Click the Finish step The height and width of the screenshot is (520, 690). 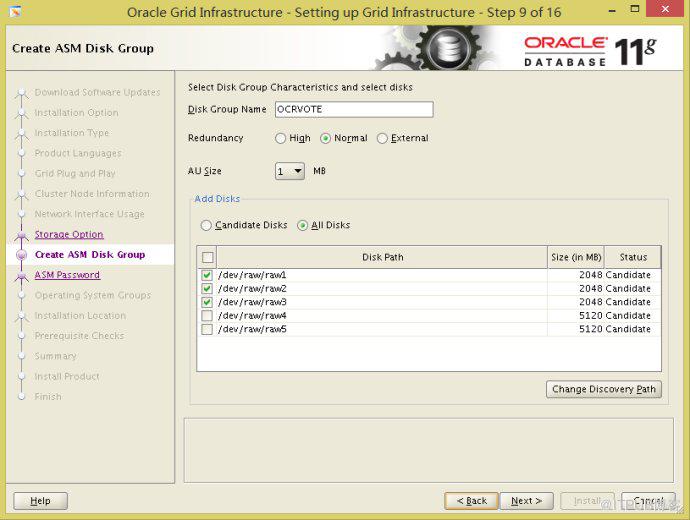coord(48,397)
